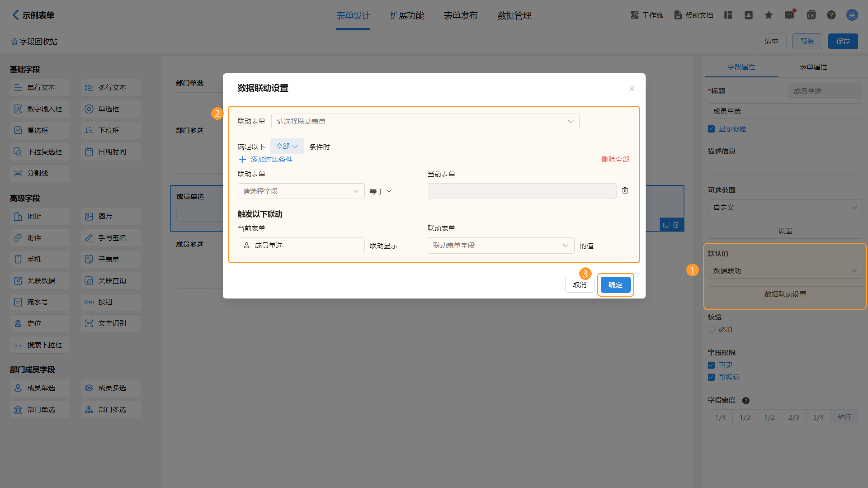Open the question mark help icon in top bar

pos(831,15)
